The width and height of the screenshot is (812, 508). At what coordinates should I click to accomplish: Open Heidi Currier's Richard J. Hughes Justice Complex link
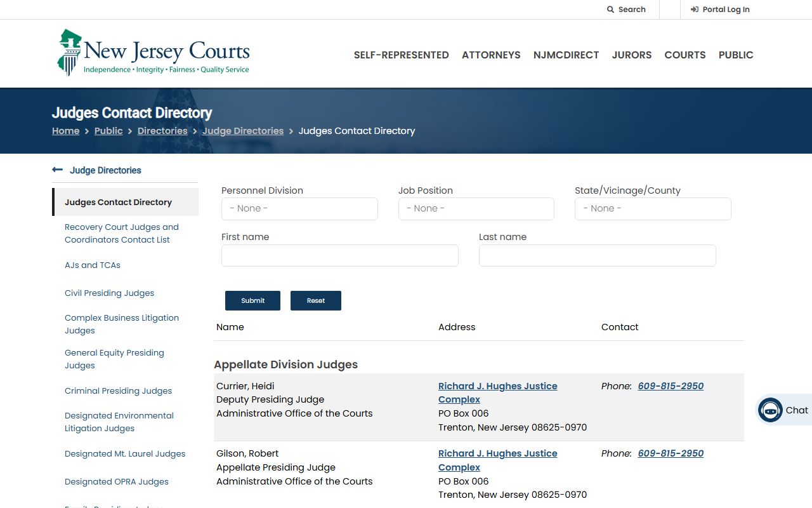[x=498, y=392]
